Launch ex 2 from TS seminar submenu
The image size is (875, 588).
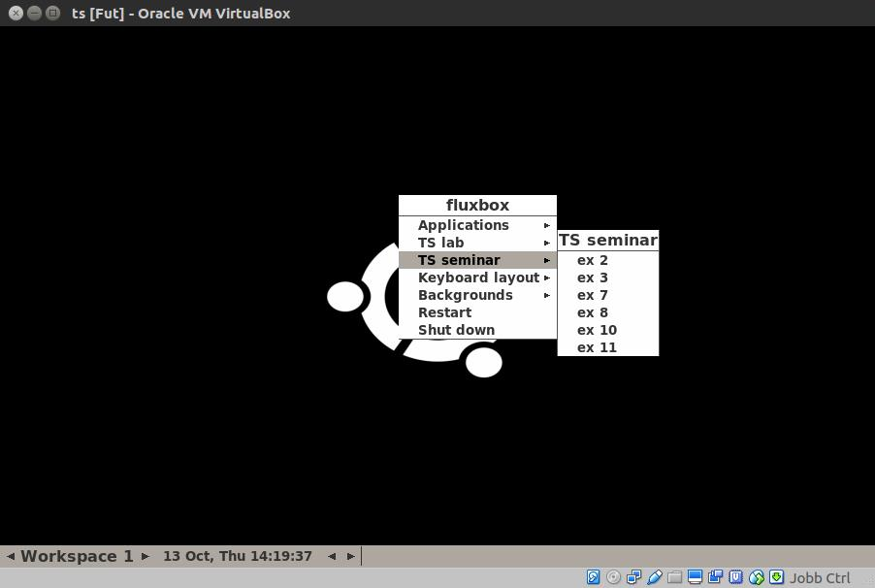click(607, 260)
